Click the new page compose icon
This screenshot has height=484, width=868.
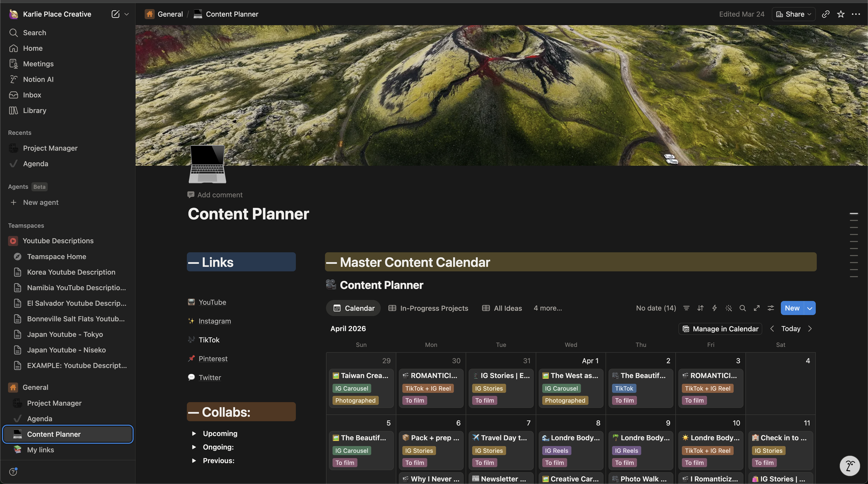[115, 14]
